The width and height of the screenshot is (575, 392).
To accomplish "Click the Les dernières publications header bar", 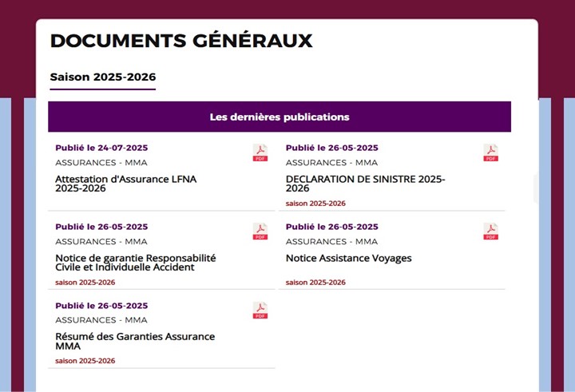I will (280, 117).
